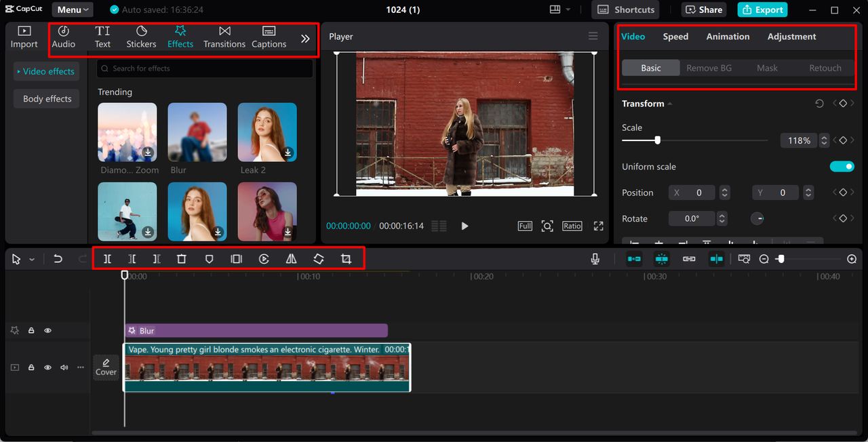Open the Import media panel
The height and width of the screenshot is (442, 868).
point(24,37)
